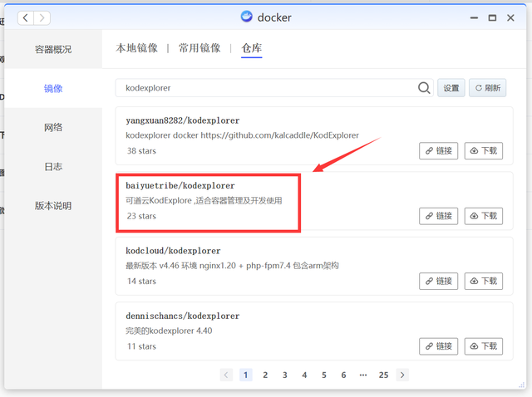Click the baiyuetribe/kodexplorer title
The height and width of the screenshot is (397, 532).
coord(180,186)
